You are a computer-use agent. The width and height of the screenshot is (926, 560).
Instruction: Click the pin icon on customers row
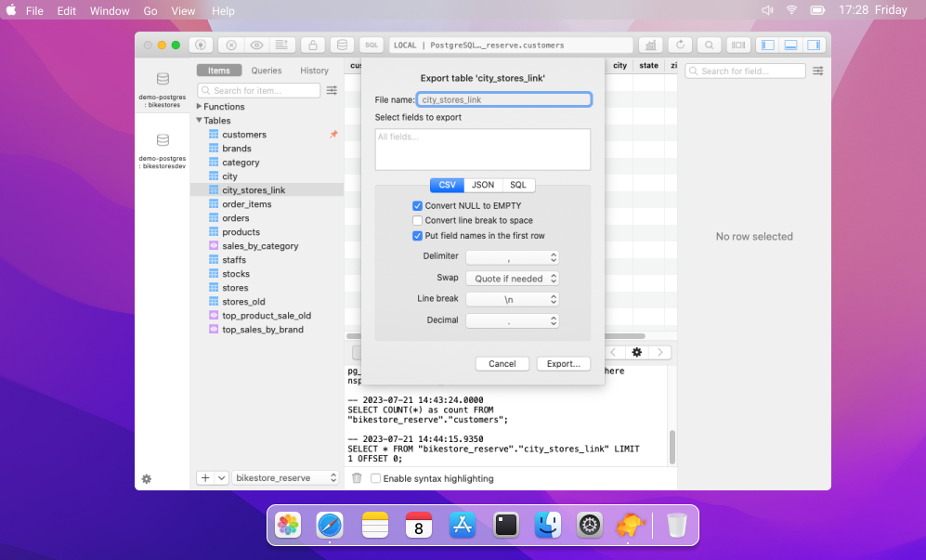[333, 135]
